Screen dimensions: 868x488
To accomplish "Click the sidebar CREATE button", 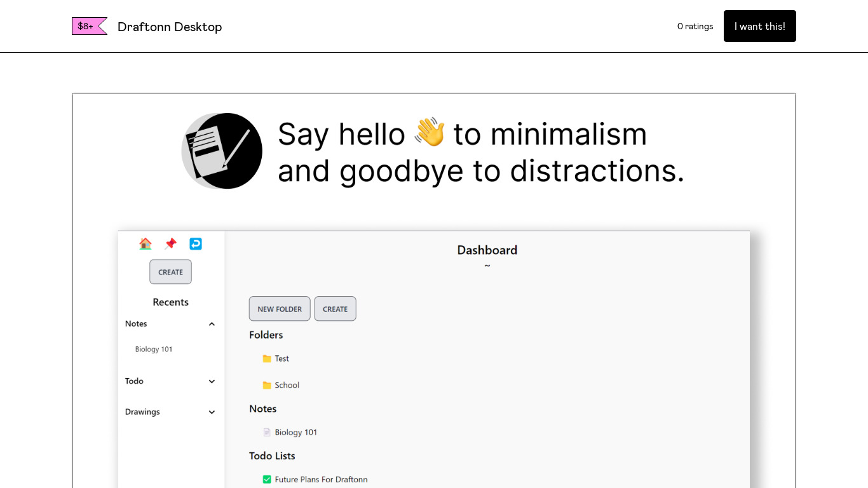I will (x=170, y=272).
